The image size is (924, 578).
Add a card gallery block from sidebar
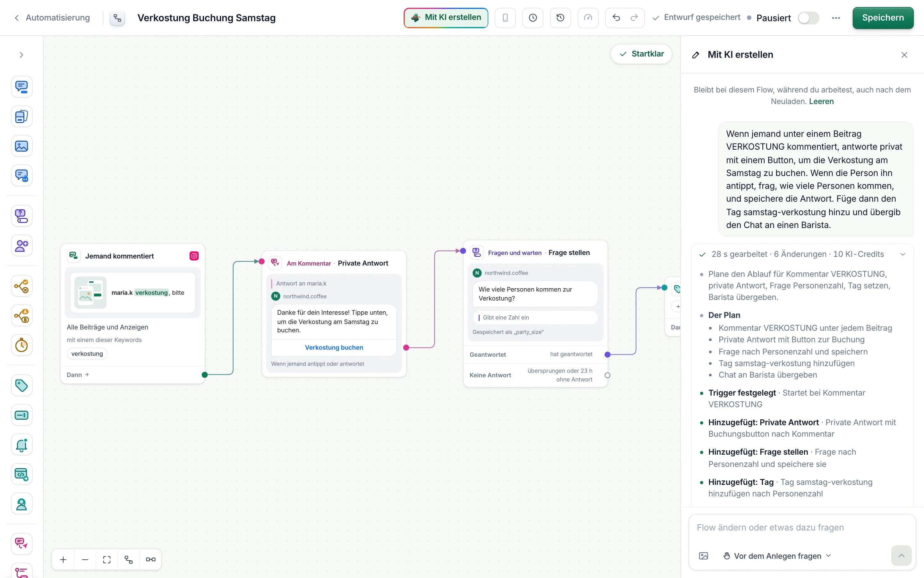coord(21,117)
